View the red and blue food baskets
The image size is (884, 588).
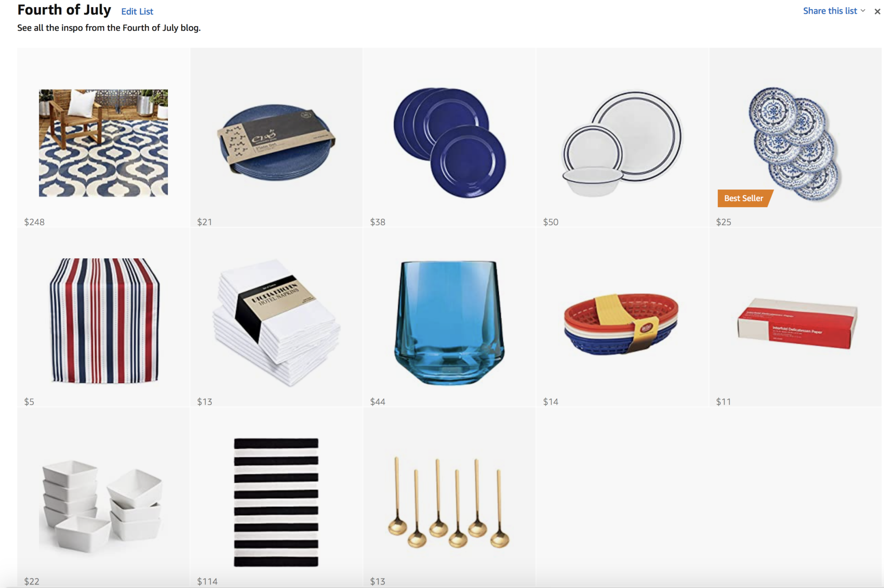pyautogui.click(x=621, y=324)
